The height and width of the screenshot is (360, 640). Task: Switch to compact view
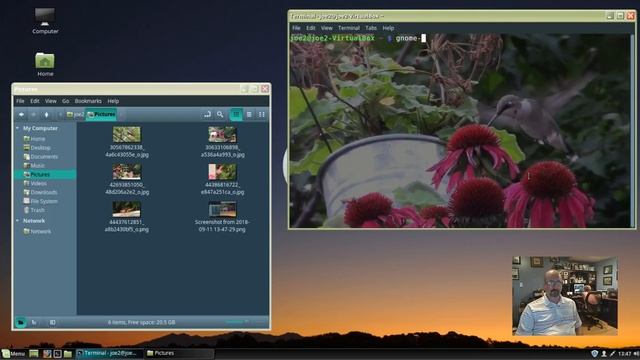(x=262, y=115)
